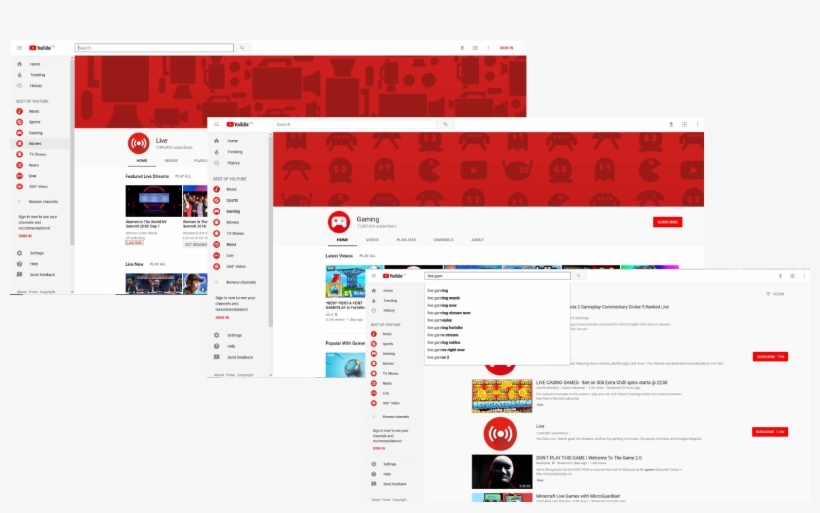Click SIGN IN link in Gaming window sidebar

point(222,317)
